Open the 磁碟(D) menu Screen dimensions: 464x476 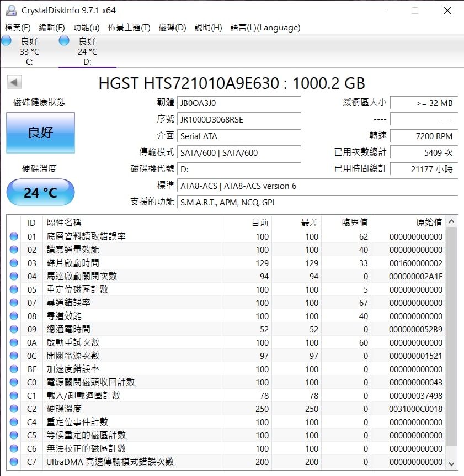click(x=173, y=28)
